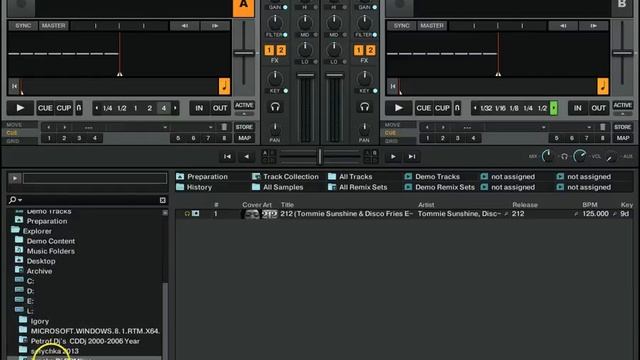Open All Samples favorite
Viewport: 640px width, 360px height.
tap(278, 187)
